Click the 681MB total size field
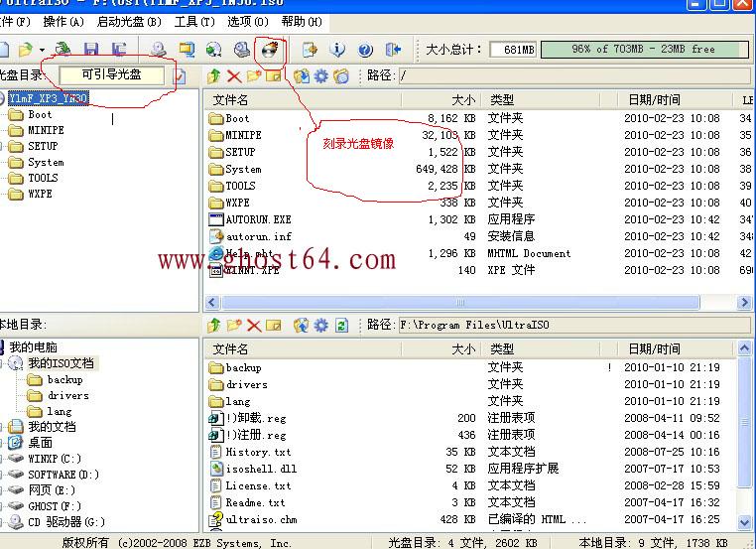This screenshot has width=756, height=549. pos(513,50)
